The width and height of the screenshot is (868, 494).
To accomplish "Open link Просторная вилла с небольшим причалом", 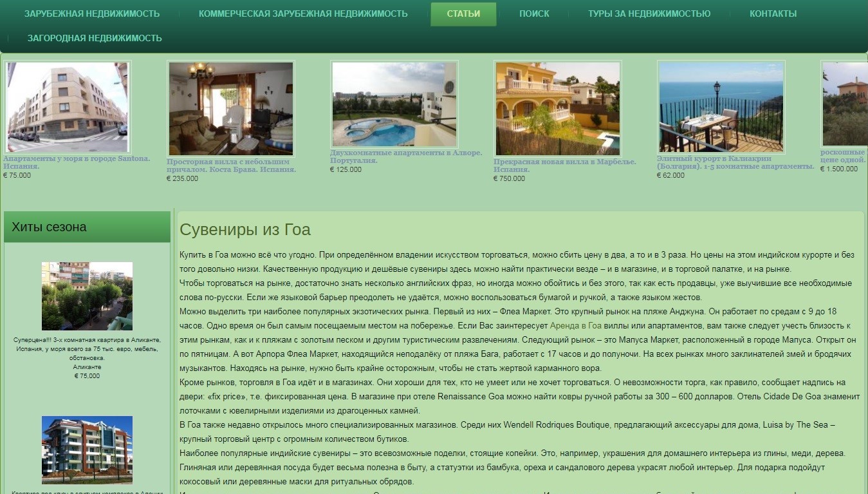I will [x=231, y=166].
